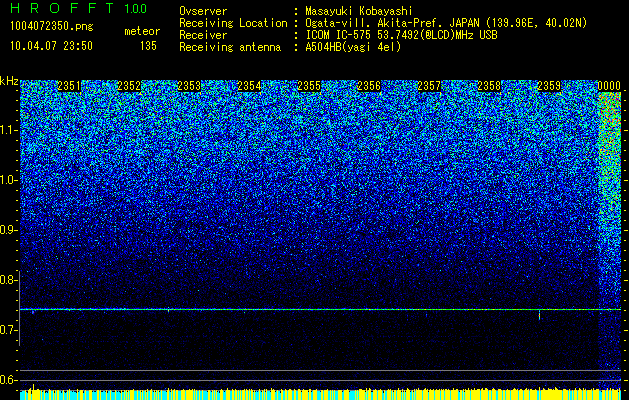Click the 2355 time marker
This screenshot has width=629, height=400.
tap(309, 86)
